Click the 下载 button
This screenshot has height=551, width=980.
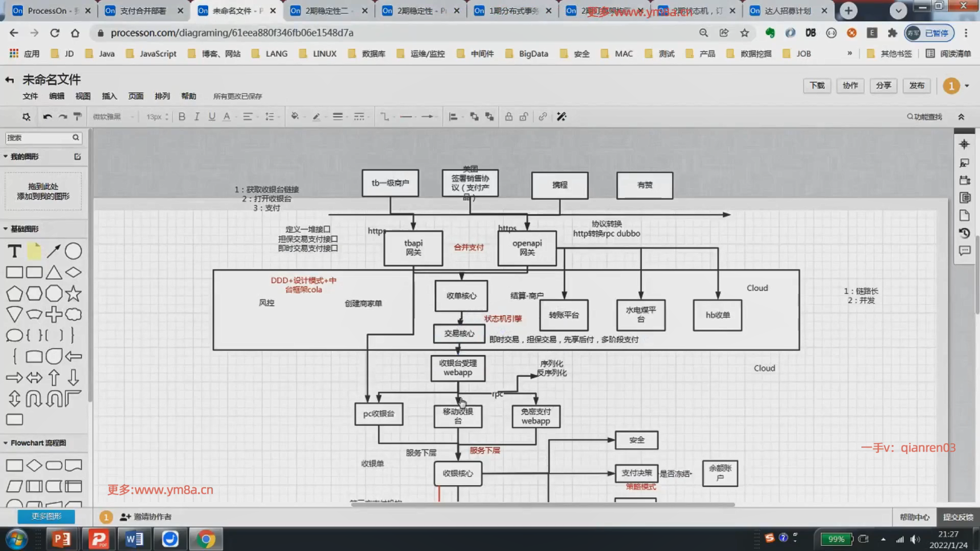(817, 86)
